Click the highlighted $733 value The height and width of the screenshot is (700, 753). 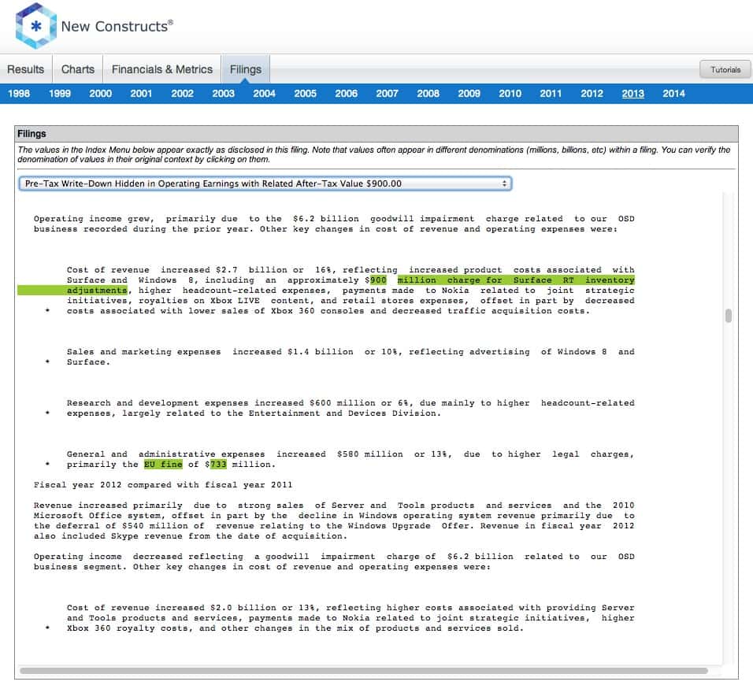pyautogui.click(x=218, y=465)
